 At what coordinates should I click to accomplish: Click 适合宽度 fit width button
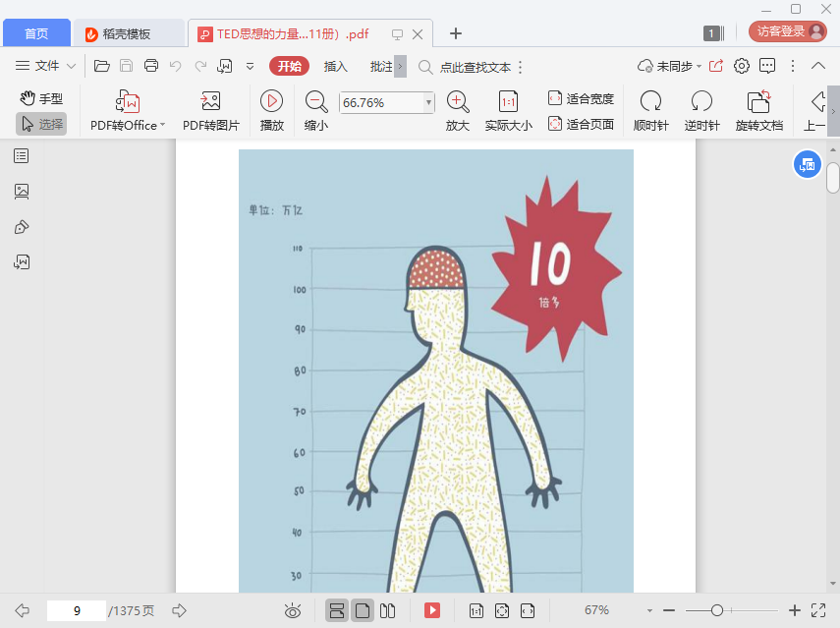[581, 98]
